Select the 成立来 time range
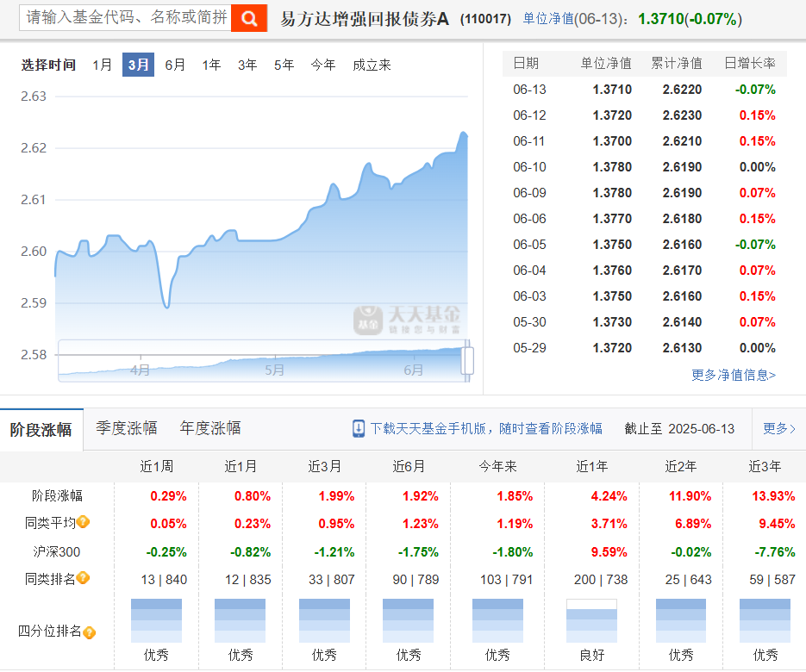 372,65
